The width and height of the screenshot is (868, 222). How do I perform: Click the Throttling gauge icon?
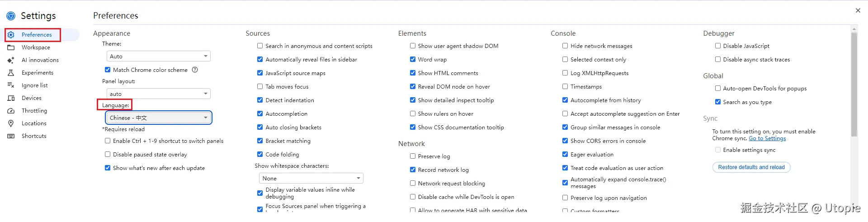point(11,111)
